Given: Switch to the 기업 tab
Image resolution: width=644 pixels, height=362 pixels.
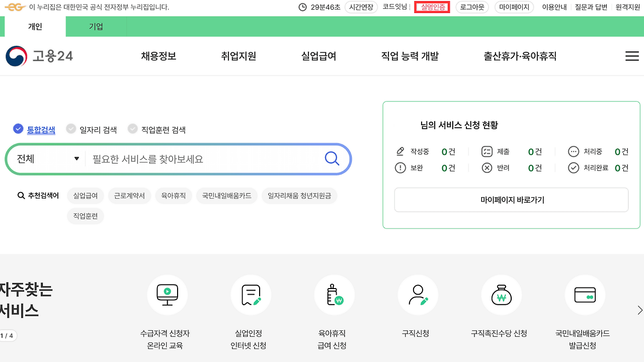Looking at the screenshot, I should tap(96, 27).
